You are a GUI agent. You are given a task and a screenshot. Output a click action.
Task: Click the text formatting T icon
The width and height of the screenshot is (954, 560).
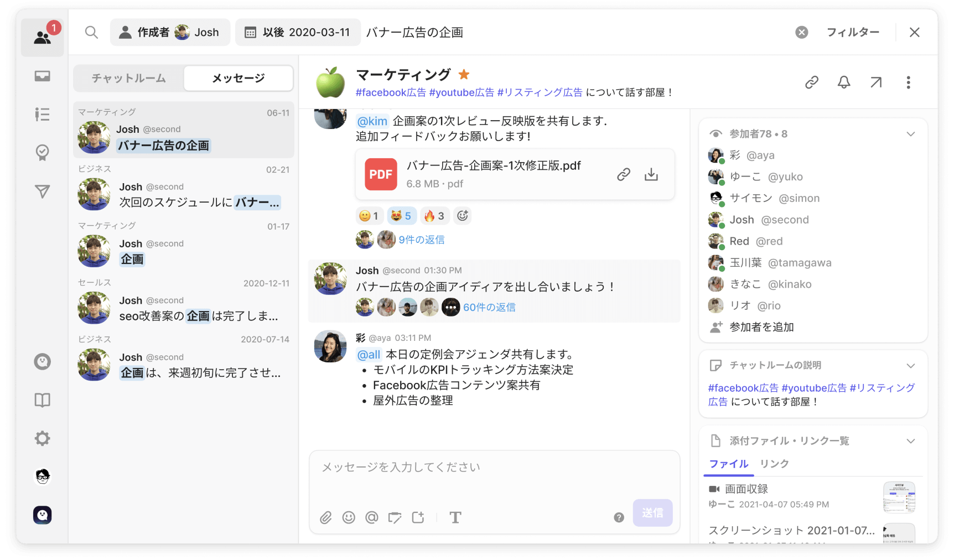[x=455, y=517]
